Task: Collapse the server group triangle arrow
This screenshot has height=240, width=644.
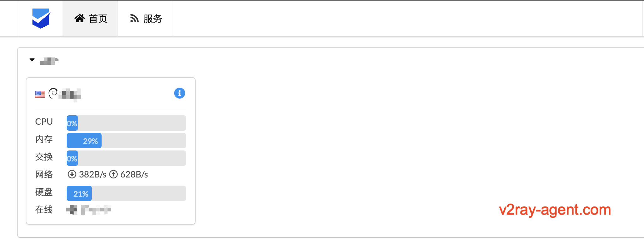Action: pos(32,60)
